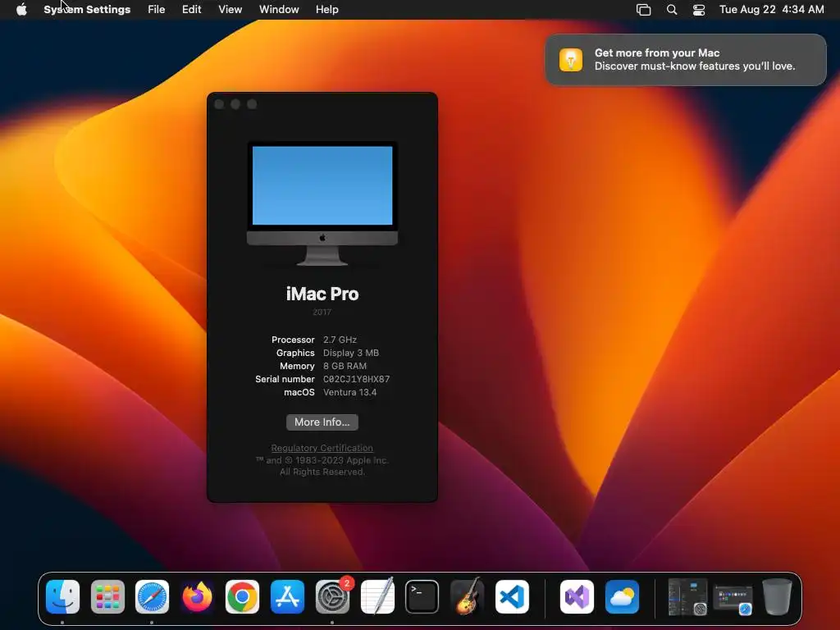Click the 'Display 3 MB' graphics value
The width and height of the screenshot is (840, 630).
click(x=351, y=353)
